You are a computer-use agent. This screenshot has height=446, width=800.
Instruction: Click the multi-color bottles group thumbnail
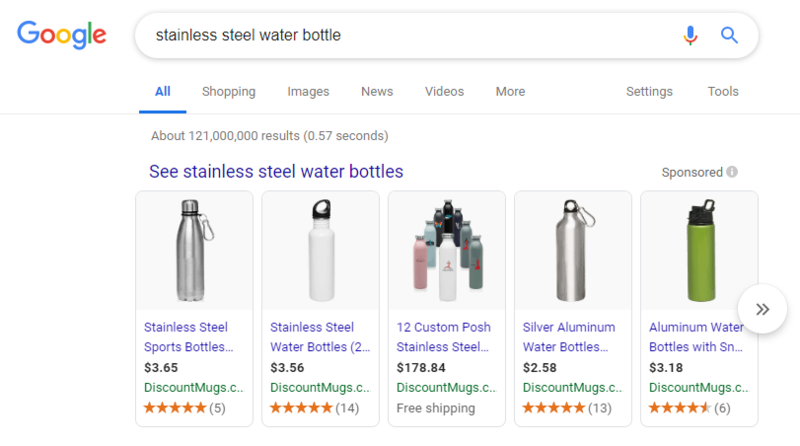446,249
